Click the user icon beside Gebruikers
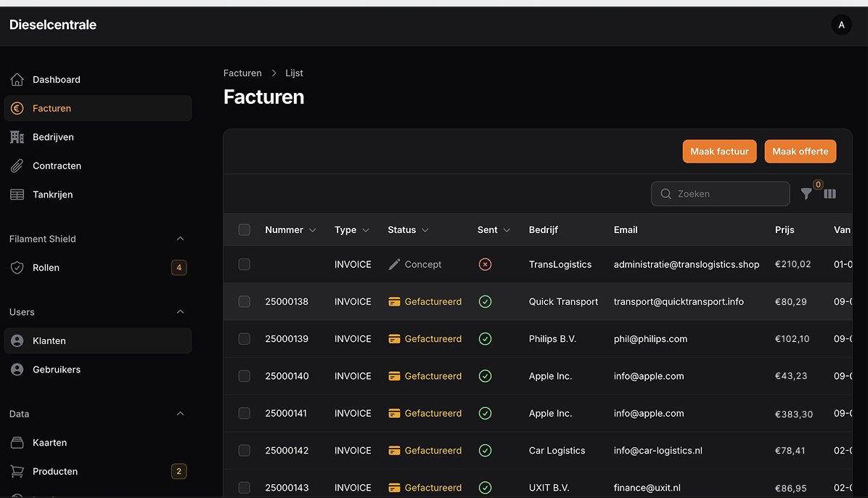Viewport: 868px width, 498px height. click(17, 370)
